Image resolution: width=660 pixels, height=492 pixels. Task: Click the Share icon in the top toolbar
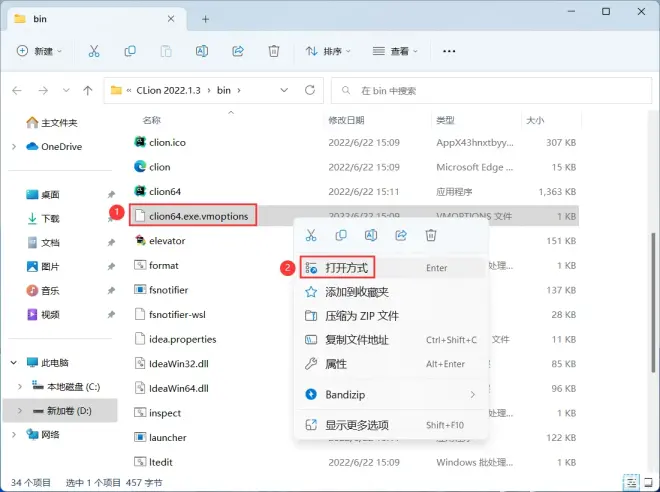(x=238, y=51)
